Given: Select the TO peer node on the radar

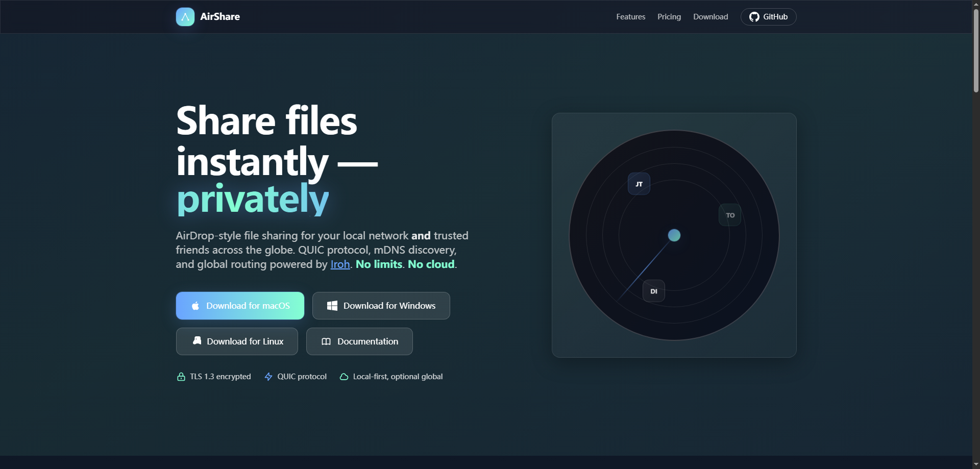Looking at the screenshot, I should (729, 215).
